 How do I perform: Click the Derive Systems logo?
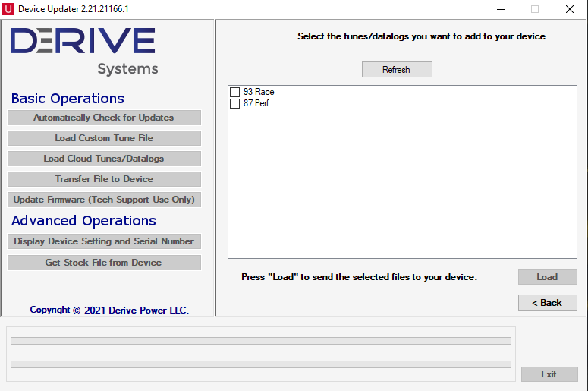(x=83, y=51)
